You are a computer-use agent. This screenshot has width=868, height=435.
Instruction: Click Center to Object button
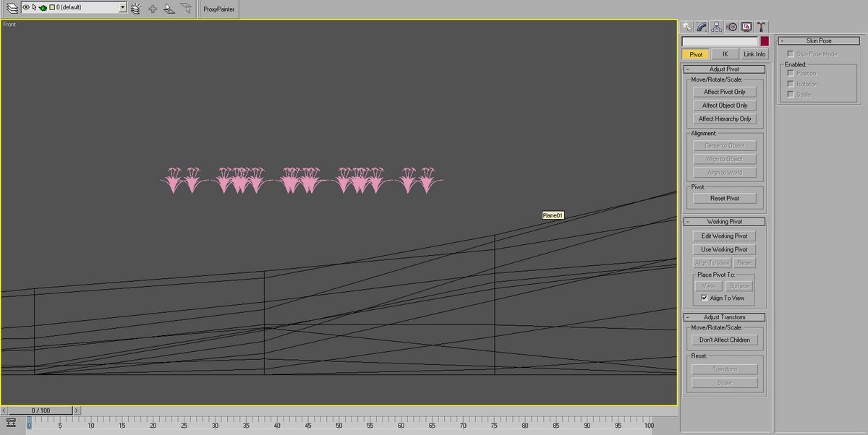point(725,146)
